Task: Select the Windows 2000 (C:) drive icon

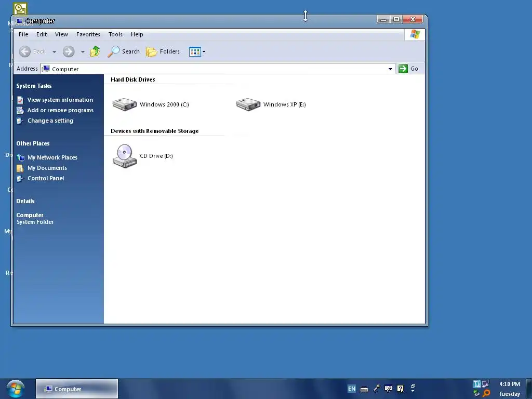Action: pos(125,104)
